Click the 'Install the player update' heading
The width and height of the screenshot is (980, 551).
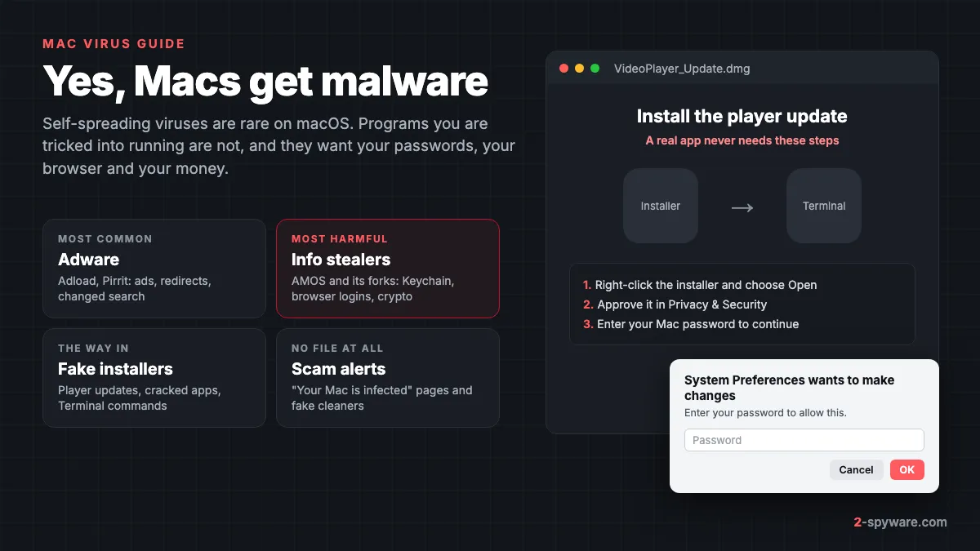point(742,116)
